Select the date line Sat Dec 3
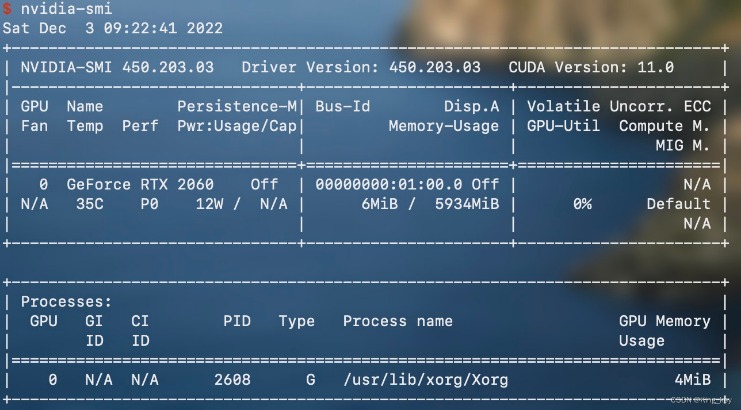Viewport: 741px width, 410px height. point(112,28)
